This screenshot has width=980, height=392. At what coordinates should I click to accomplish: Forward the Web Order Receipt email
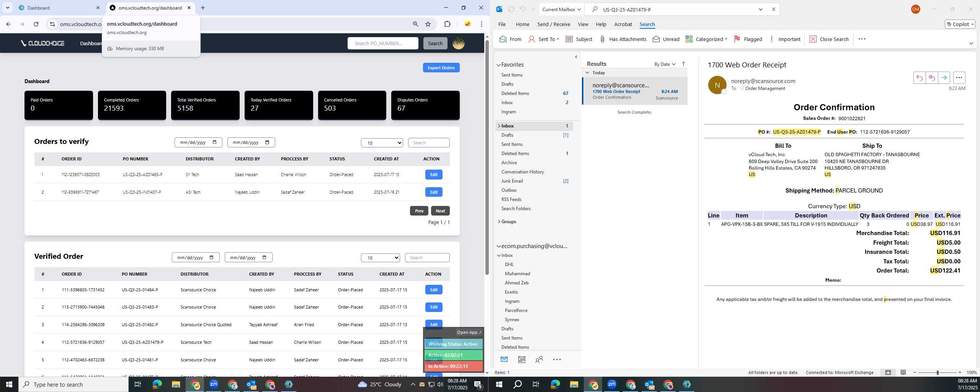pyautogui.click(x=944, y=78)
